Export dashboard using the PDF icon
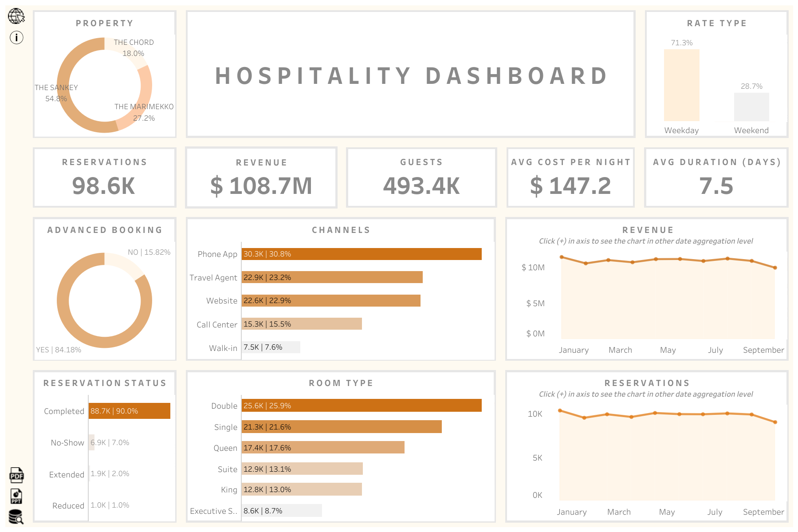Screen dimensions: 798x532 click(x=16, y=475)
